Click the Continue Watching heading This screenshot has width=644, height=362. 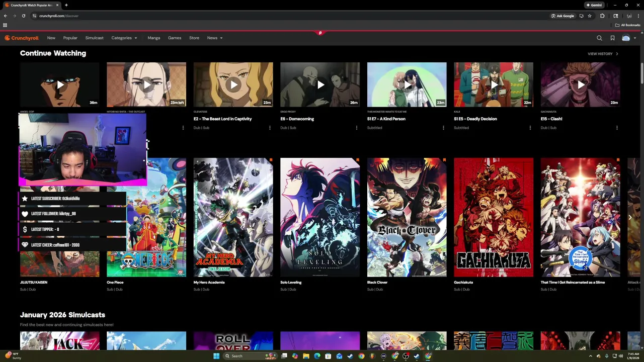point(53,53)
